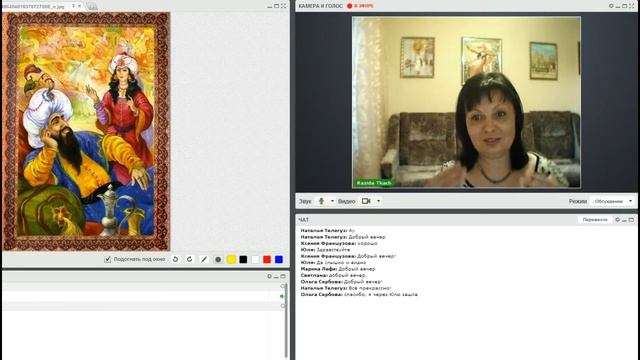Image resolution: width=640 pixels, height=360 pixels.
Task: Maximize the lower-left panel
Action: (283, 276)
